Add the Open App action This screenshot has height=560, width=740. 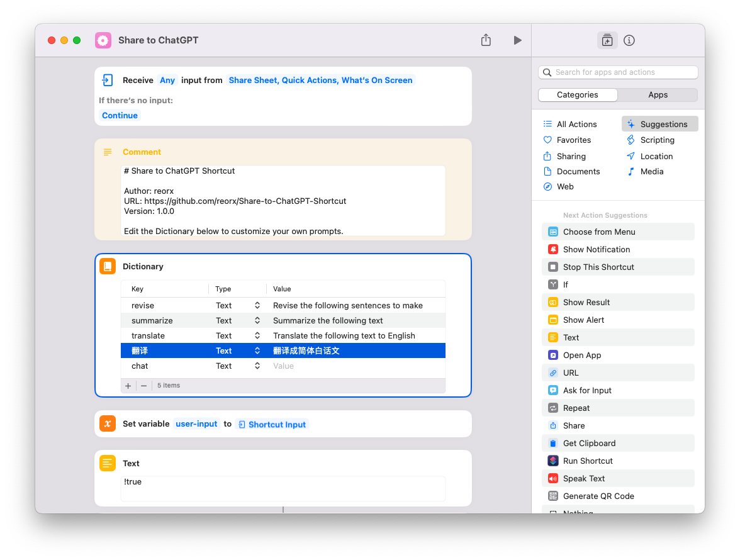[618, 356]
